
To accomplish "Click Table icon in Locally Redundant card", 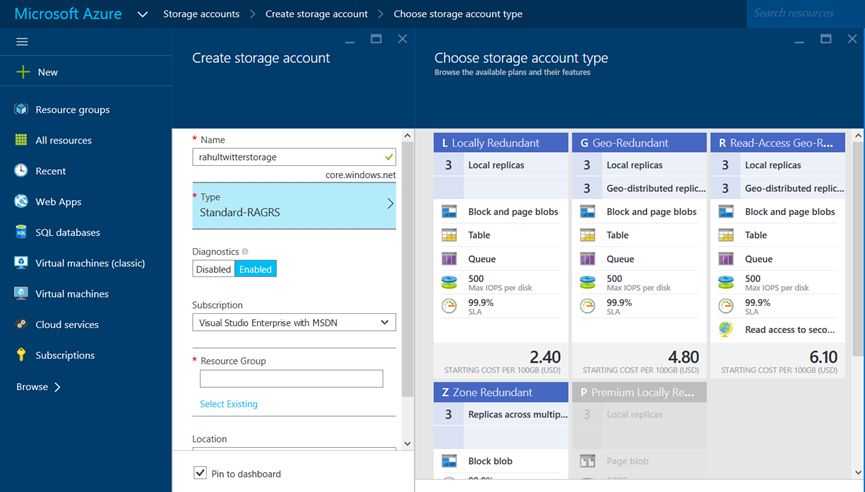I will [449, 235].
